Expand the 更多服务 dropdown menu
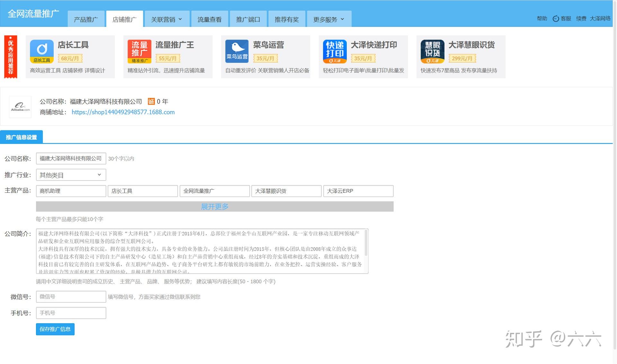The width and height of the screenshot is (617, 364). pyautogui.click(x=329, y=19)
